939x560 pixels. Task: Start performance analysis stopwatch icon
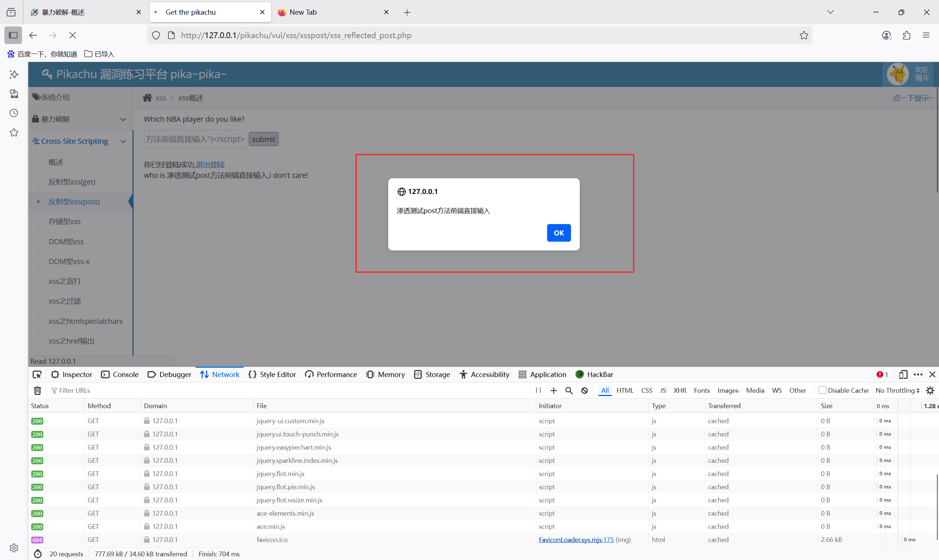[x=38, y=554]
